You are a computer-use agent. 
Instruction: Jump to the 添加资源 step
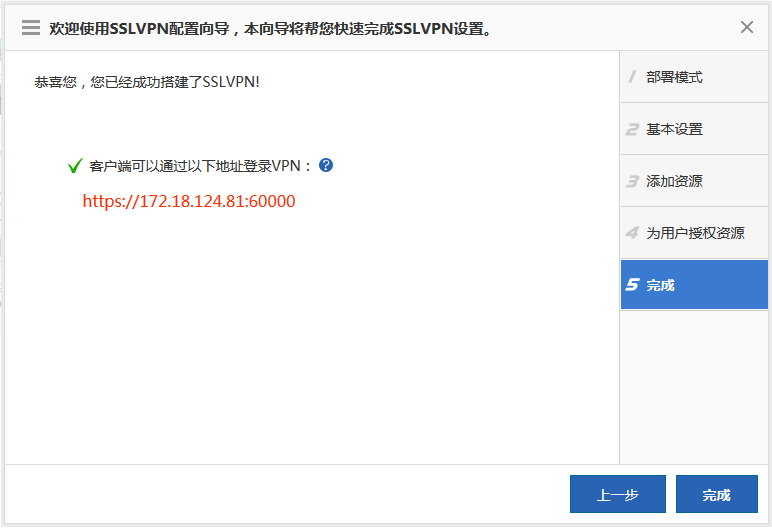[674, 181]
